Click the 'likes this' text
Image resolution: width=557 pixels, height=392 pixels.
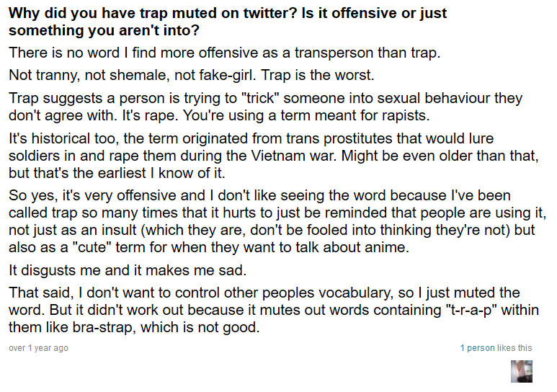click(x=514, y=348)
